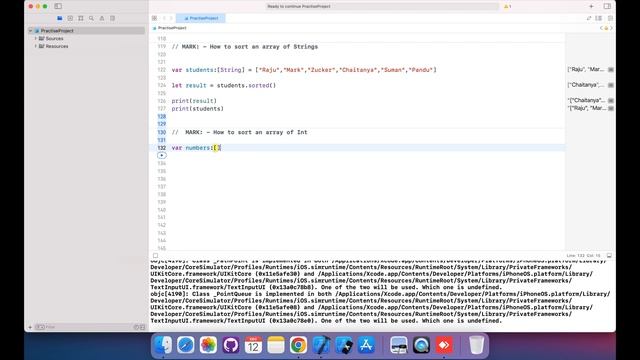Click line number 128 in gutter
This screenshot has width=640, height=360.
tap(162, 116)
